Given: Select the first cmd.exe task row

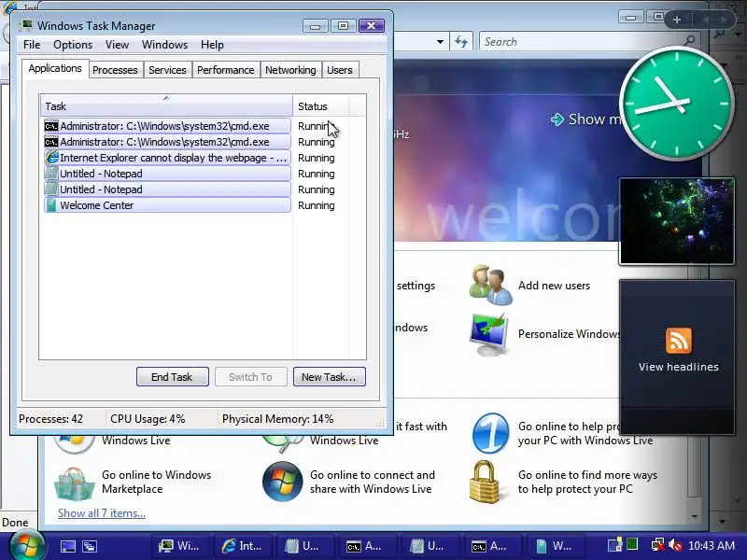Looking at the screenshot, I should point(167,126).
